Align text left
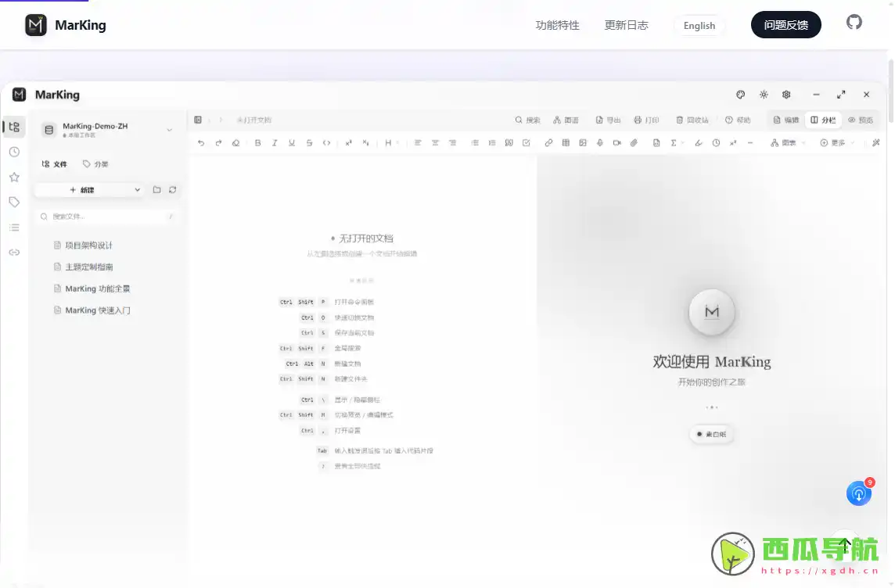 point(418,143)
